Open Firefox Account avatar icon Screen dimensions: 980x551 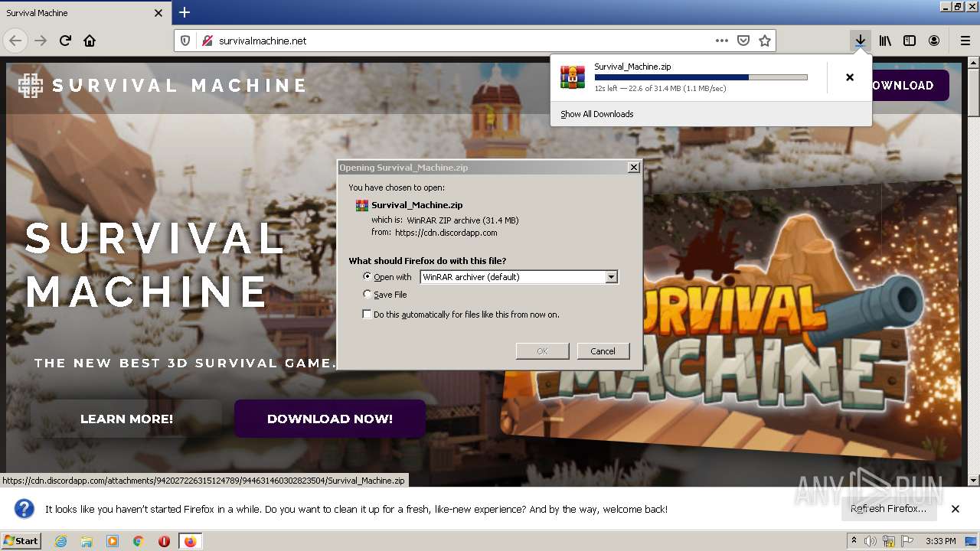(934, 41)
